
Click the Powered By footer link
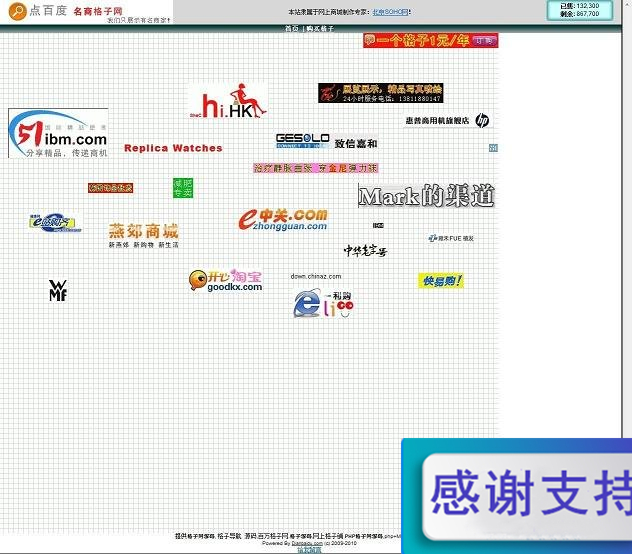(307, 543)
